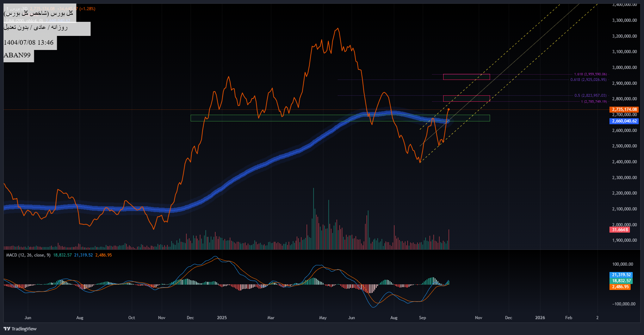Image resolution: width=644 pixels, height=335 pixels.
Task: Select the 0.5 Fibonacci level label
Action: tap(590, 95)
